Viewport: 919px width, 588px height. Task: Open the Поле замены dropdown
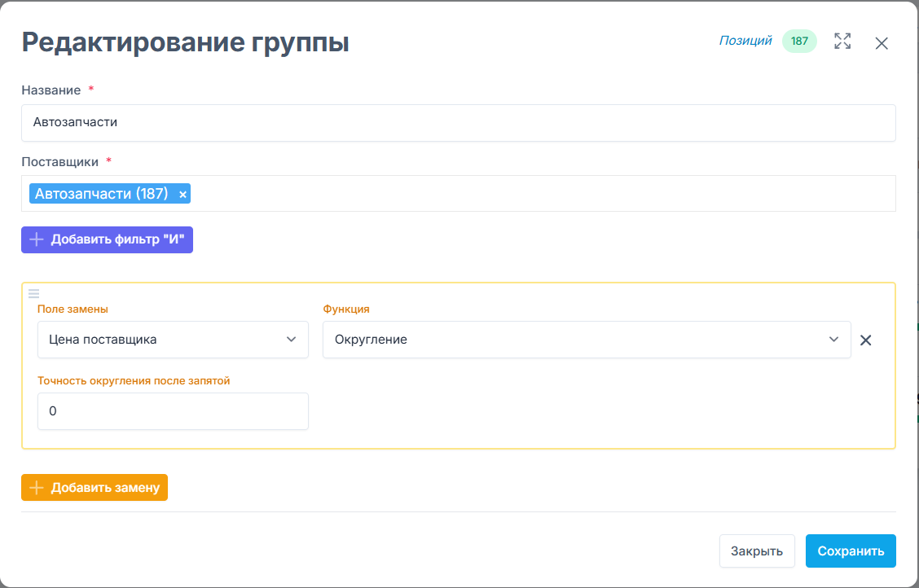pos(173,340)
